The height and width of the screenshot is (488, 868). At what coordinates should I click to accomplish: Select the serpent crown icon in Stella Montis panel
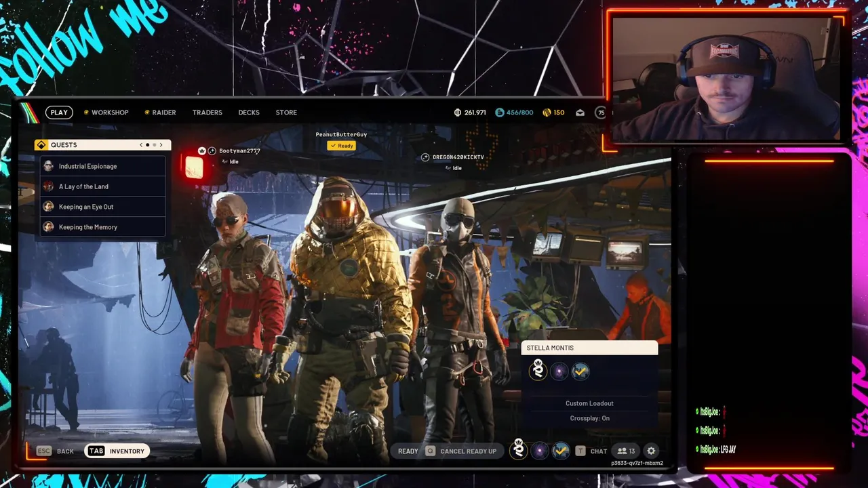538,371
